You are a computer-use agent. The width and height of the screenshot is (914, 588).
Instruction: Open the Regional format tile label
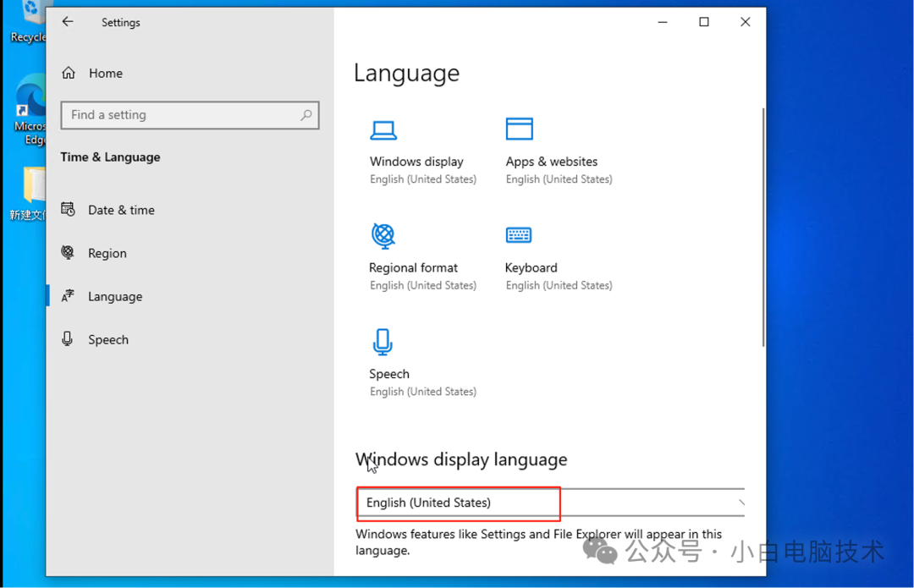[413, 267]
